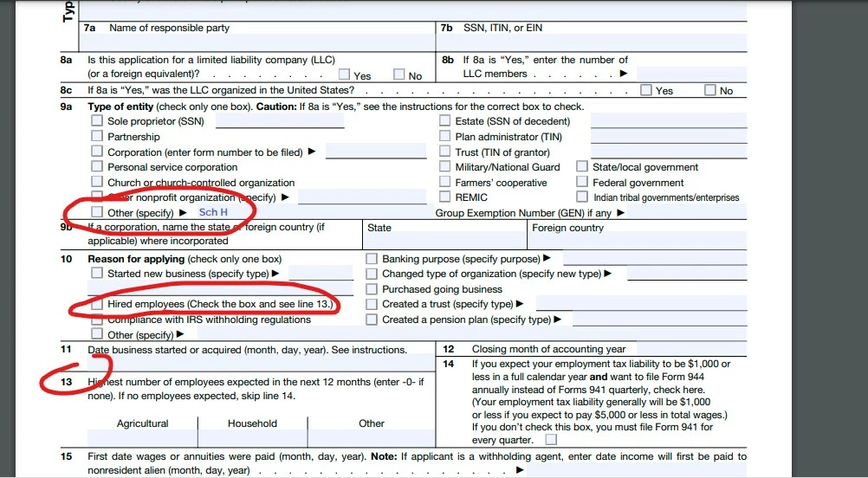Click Started new business type field
The image size is (868, 478).
pos(321,273)
